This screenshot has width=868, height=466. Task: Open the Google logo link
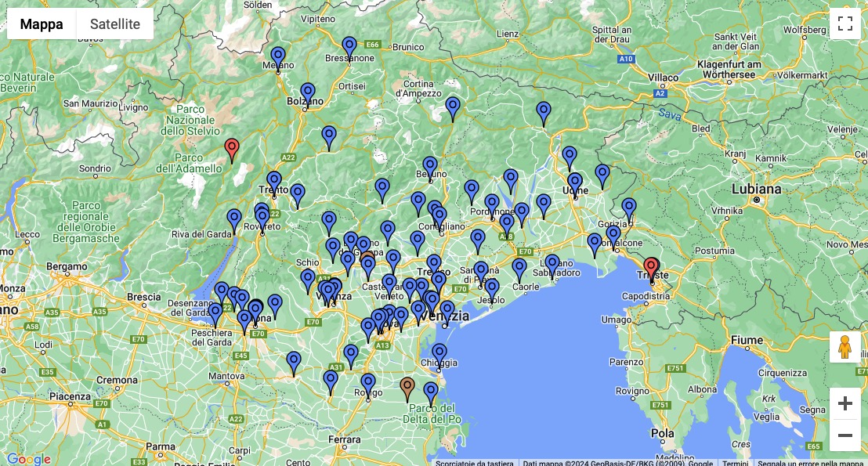[28, 459]
